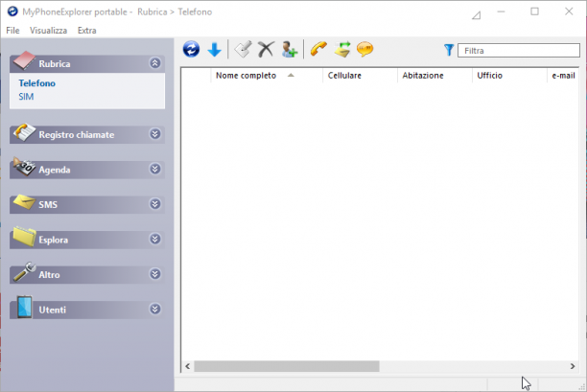Open the File menu
Viewport: 587px width, 392px height.
click(12, 31)
